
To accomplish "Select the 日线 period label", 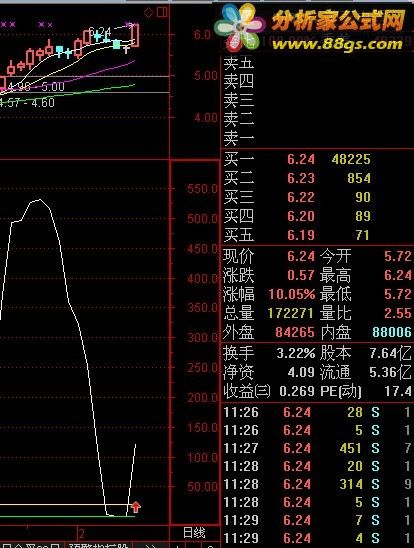I will [194, 533].
